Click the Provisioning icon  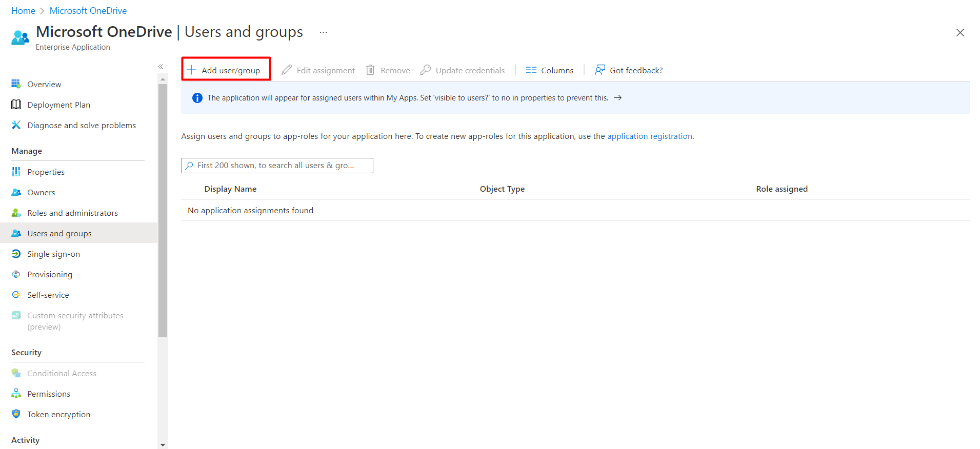16,274
